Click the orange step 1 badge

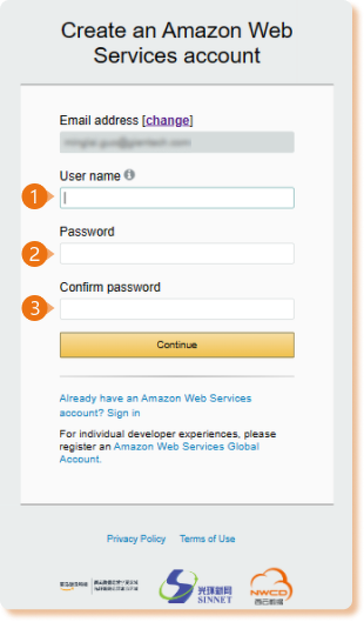tap(33, 198)
